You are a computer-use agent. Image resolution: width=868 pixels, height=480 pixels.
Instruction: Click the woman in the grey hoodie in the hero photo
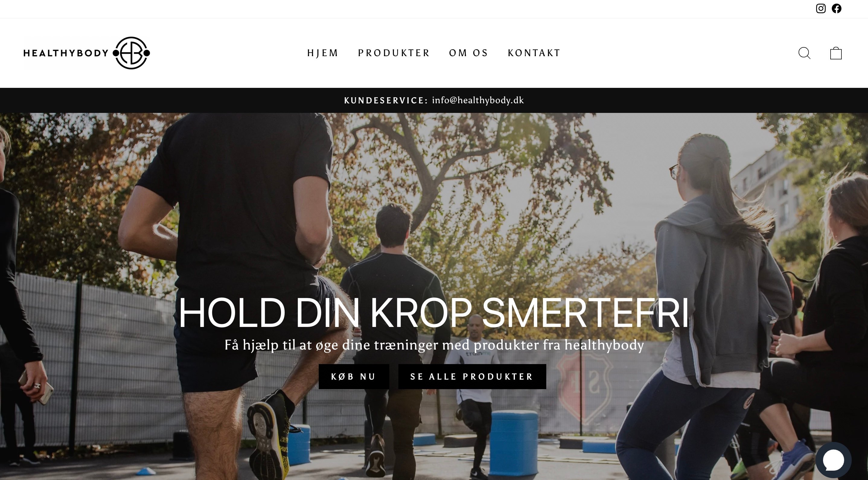(x=708, y=303)
